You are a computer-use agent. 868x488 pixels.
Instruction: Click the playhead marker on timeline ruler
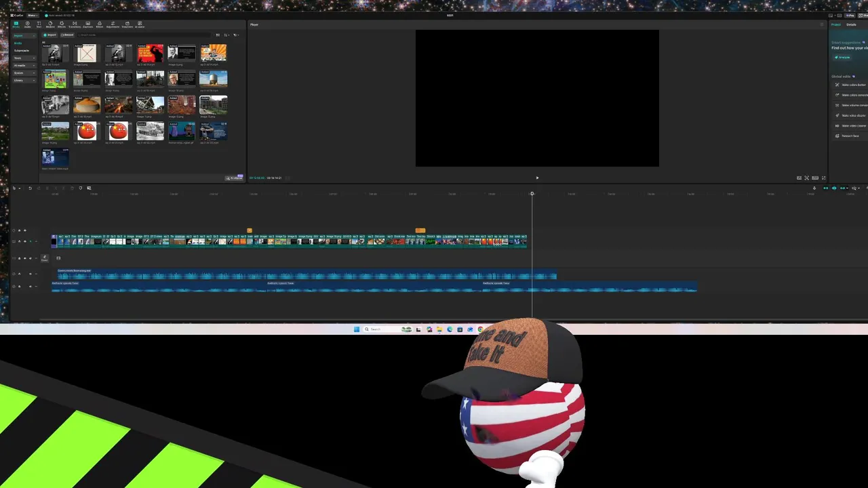click(532, 194)
